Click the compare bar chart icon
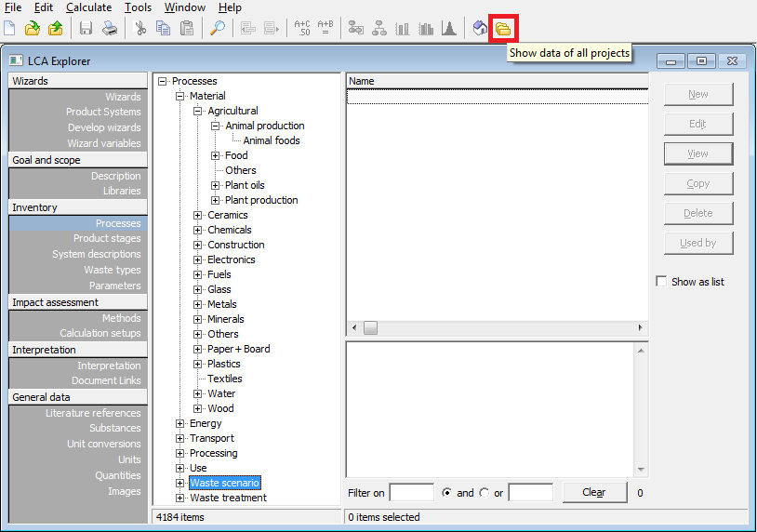 tap(426, 29)
